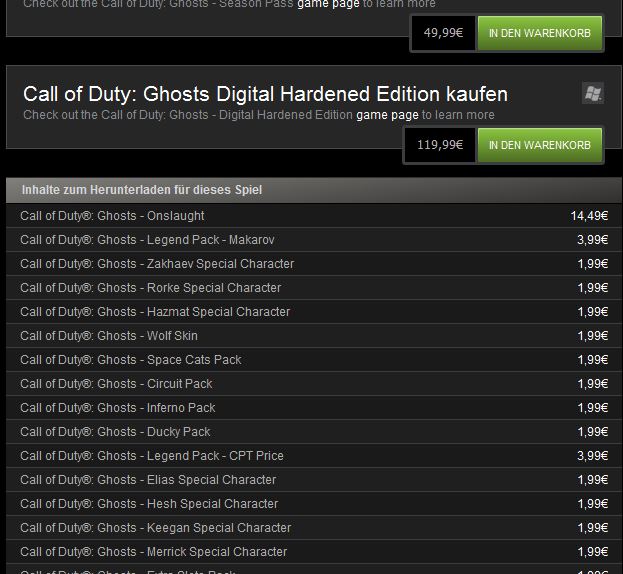
Task: Open Circuit Pack DLC row
Action: [314, 384]
